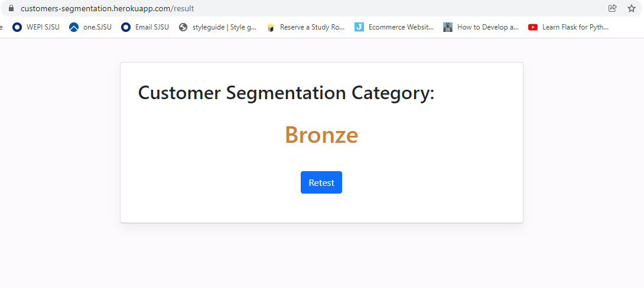The image size is (644, 288).
Task: Bookmark this page with the star icon
Action: tap(632, 8)
